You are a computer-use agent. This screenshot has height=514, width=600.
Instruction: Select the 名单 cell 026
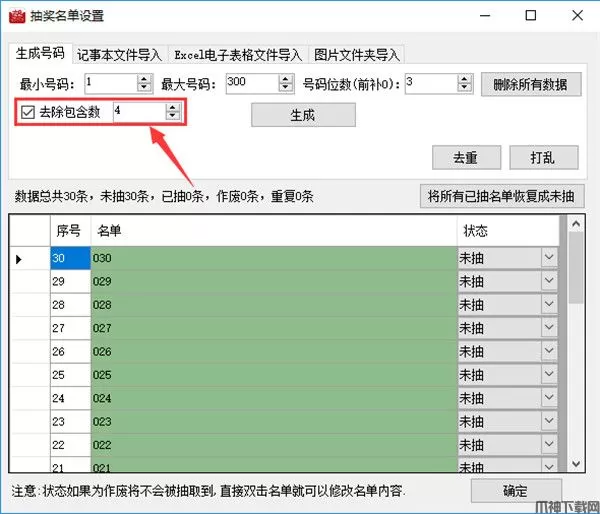[x=274, y=351]
